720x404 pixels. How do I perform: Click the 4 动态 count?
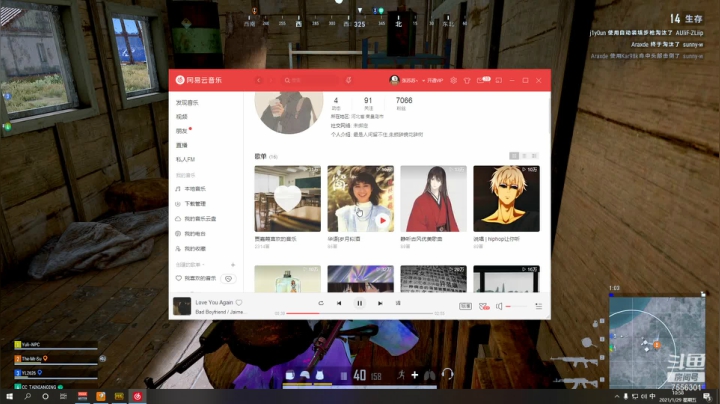coord(336,103)
